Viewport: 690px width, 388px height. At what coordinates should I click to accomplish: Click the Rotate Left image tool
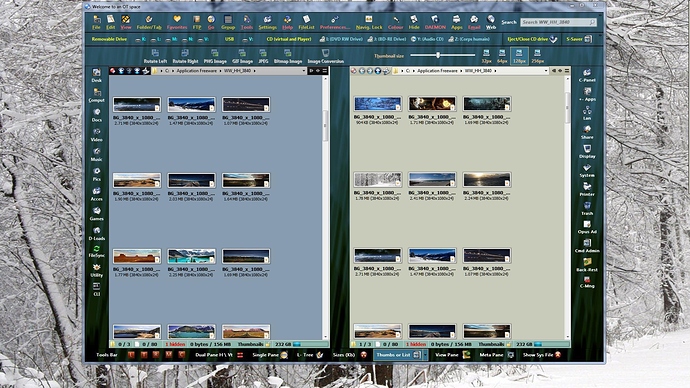tap(155, 57)
